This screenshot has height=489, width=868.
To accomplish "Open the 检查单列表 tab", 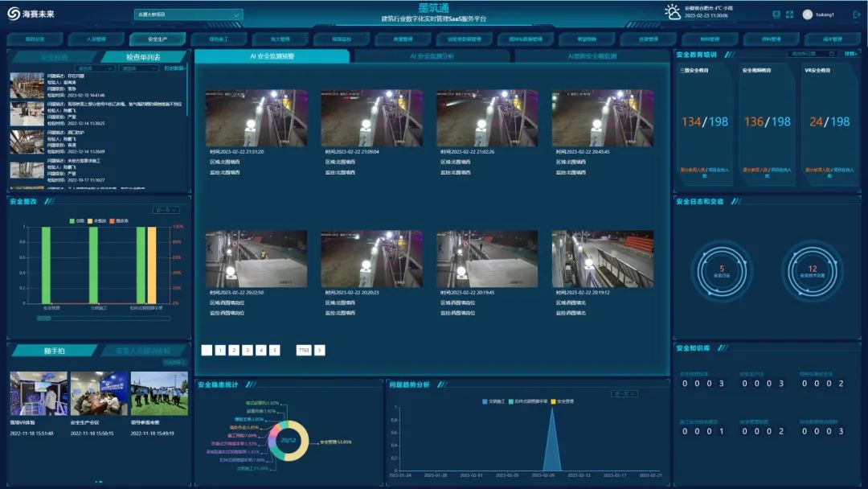I will (143, 57).
